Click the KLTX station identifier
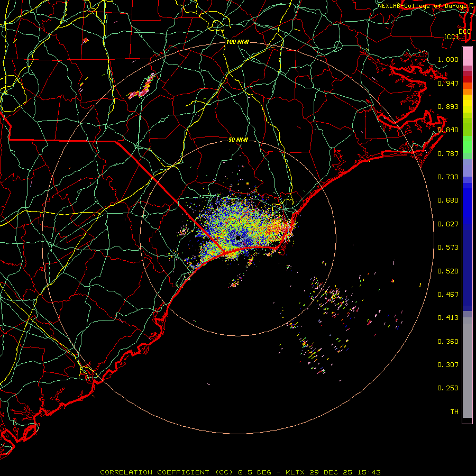 [296, 472]
